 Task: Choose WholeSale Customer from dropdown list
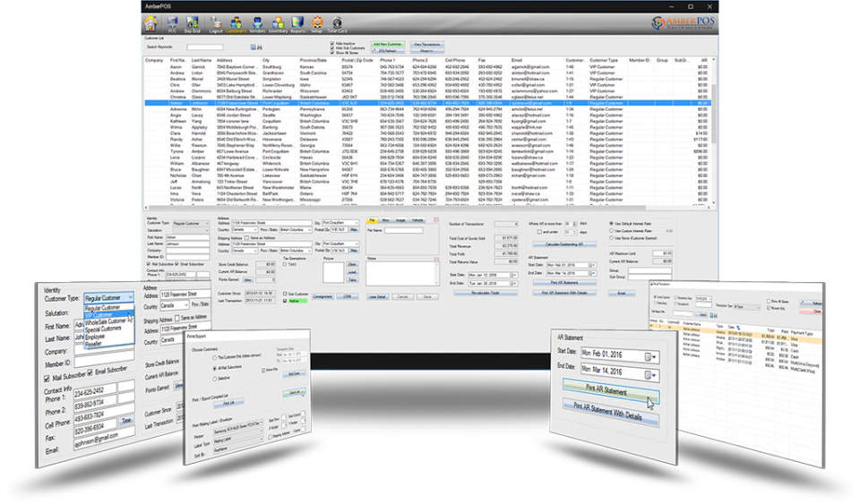point(106,322)
